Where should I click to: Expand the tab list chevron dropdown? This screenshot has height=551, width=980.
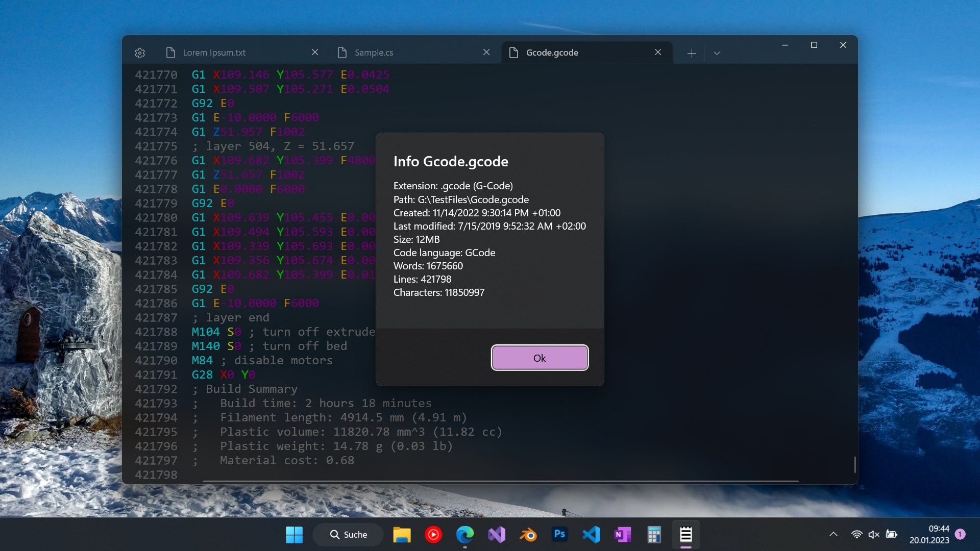click(x=717, y=53)
